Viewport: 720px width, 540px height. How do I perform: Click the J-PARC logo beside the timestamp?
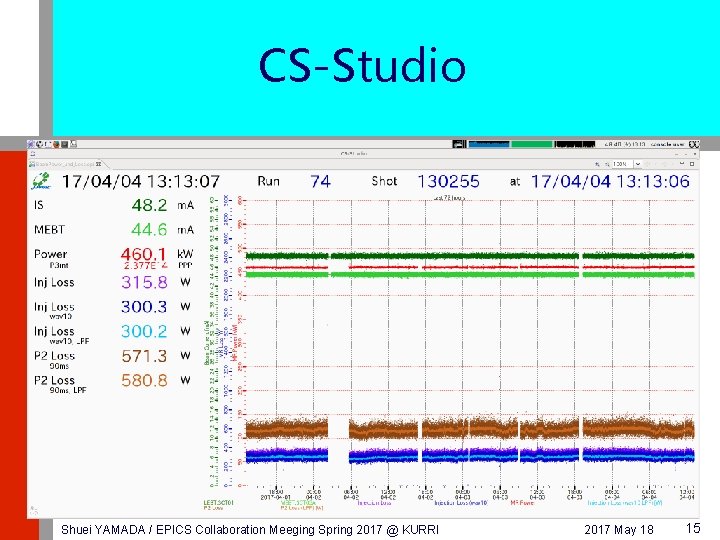[41, 181]
